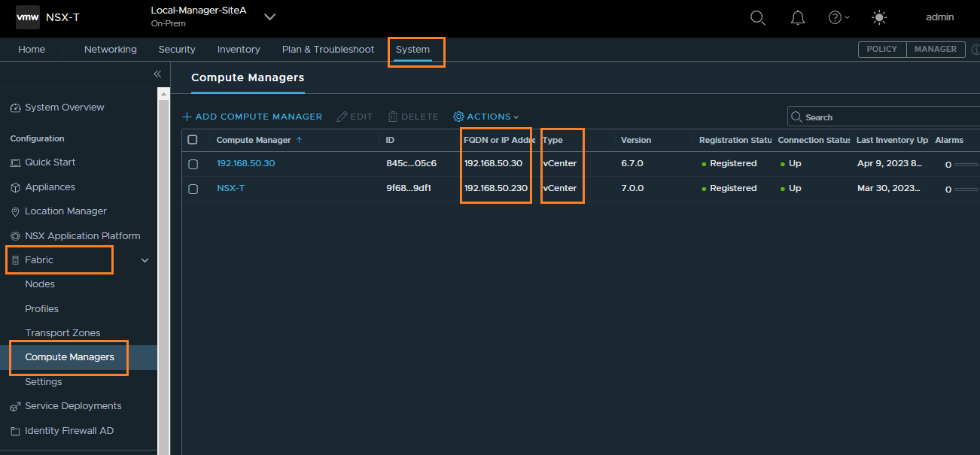The width and height of the screenshot is (980, 455).
Task: Toggle the light/dark theme sun icon
Action: pyautogui.click(x=878, y=17)
